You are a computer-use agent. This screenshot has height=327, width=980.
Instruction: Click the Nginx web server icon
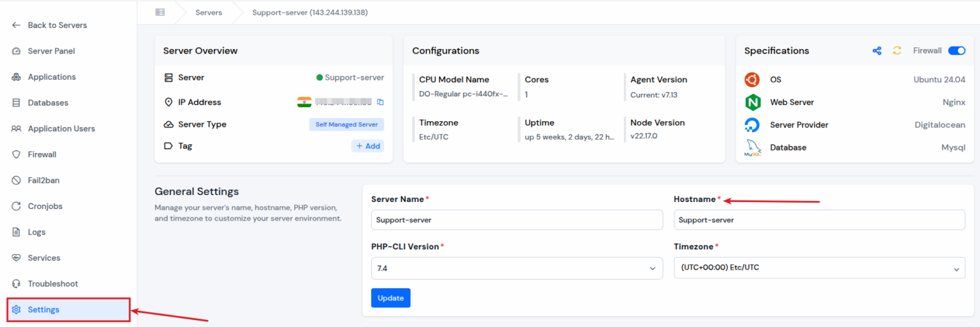point(752,102)
